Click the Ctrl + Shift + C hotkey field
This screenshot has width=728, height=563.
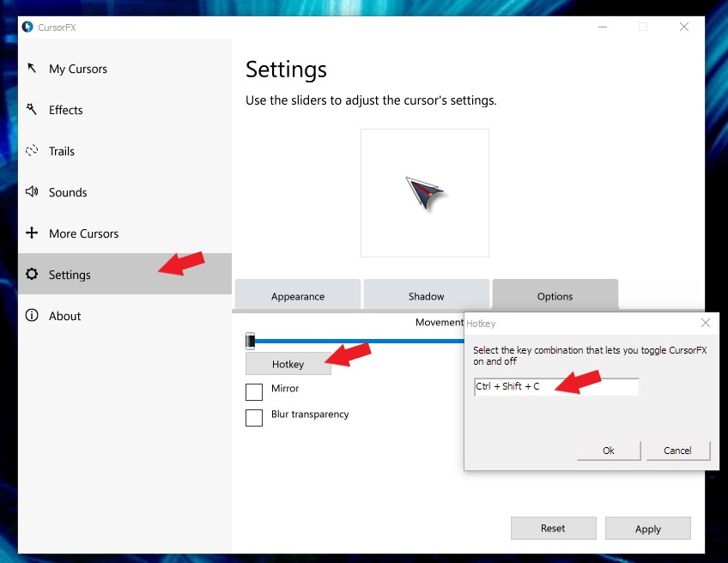555,387
